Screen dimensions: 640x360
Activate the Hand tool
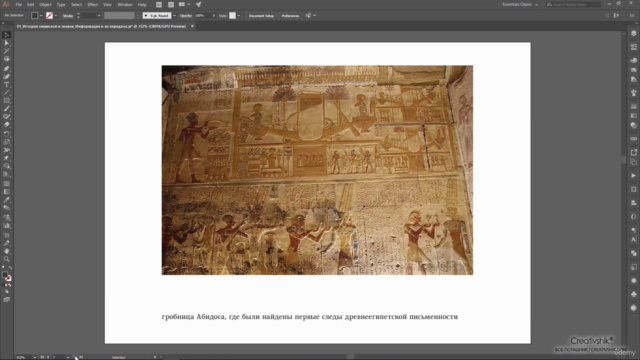[7, 251]
